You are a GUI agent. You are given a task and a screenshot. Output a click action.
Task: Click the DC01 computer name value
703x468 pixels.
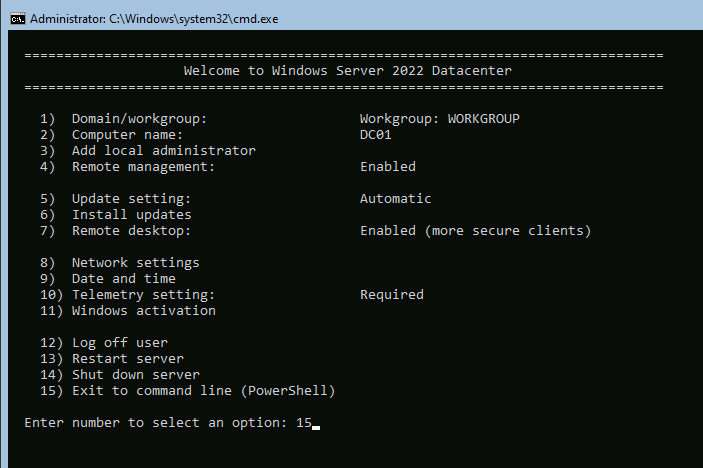[x=375, y=135]
